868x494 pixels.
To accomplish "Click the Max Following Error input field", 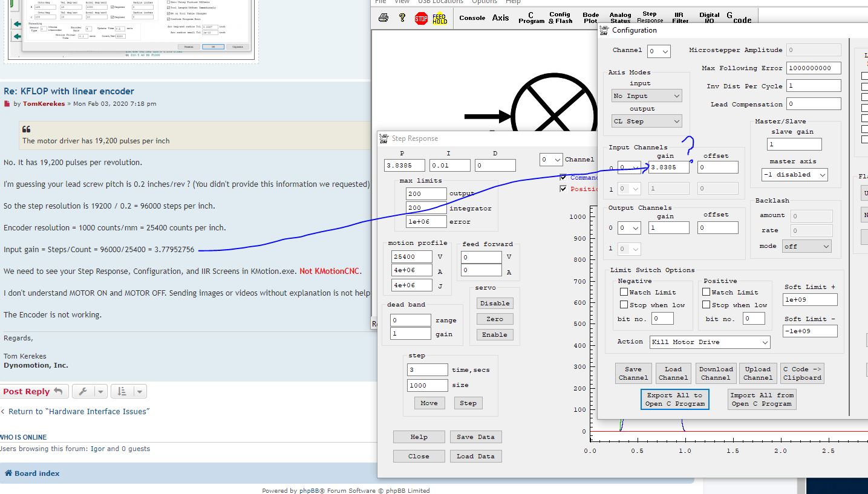I will click(x=814, y=68).
